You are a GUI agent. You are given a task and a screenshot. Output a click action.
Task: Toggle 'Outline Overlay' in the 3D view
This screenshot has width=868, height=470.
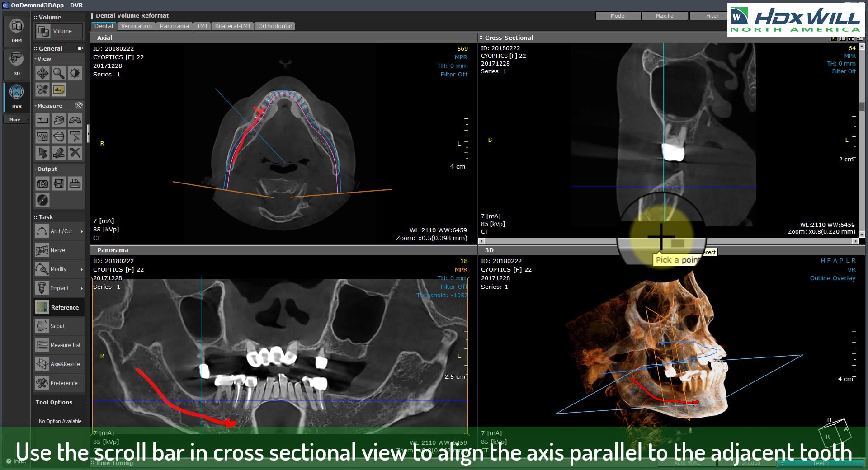(832, 278)
